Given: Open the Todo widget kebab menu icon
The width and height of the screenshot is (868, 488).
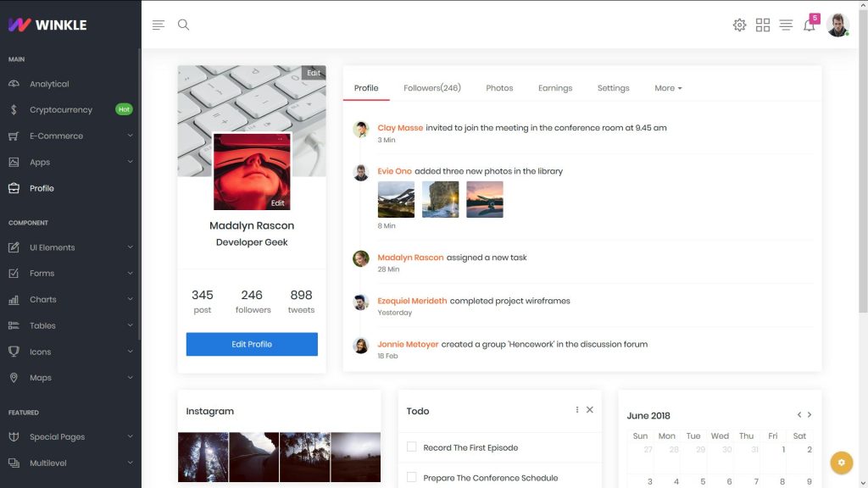Looking at the screenshot, I should [x=576, y=409].
